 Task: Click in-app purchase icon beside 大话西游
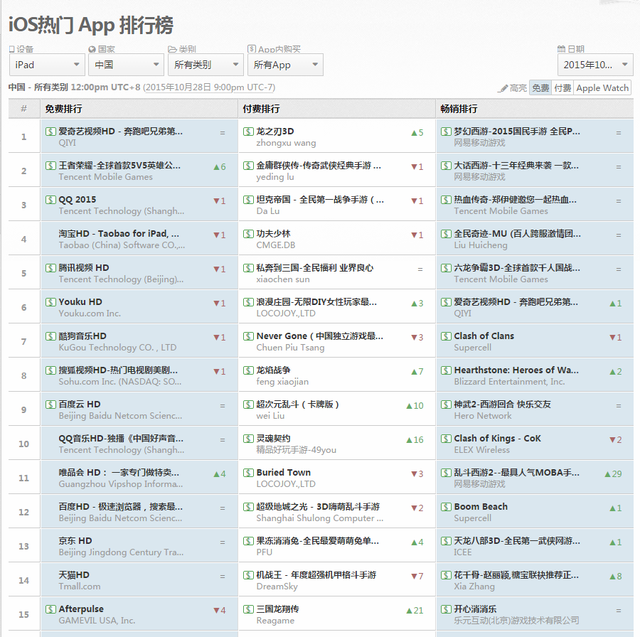(446, 165)
